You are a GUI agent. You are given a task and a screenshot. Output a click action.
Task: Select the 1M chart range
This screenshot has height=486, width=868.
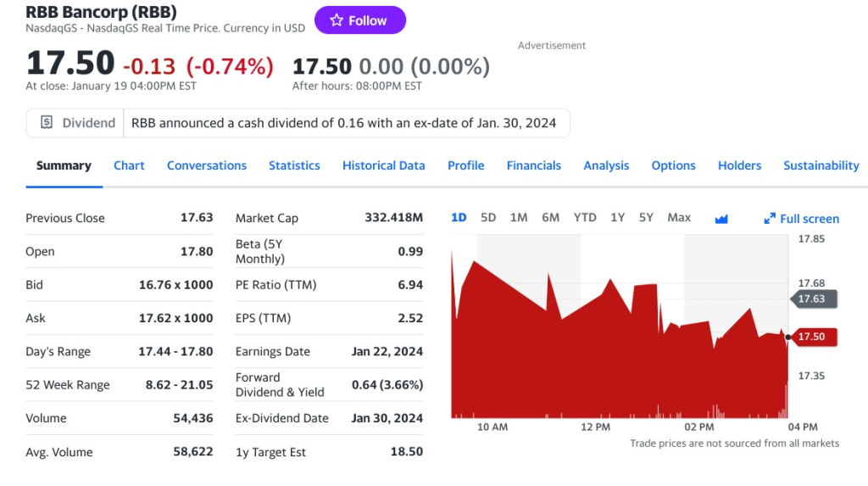[519, 218]
